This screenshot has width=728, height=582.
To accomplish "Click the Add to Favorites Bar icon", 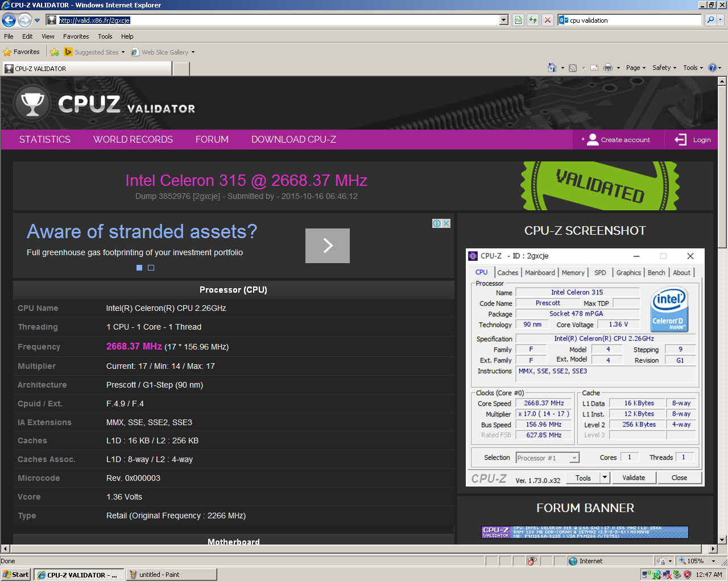I will coord(55,52).
